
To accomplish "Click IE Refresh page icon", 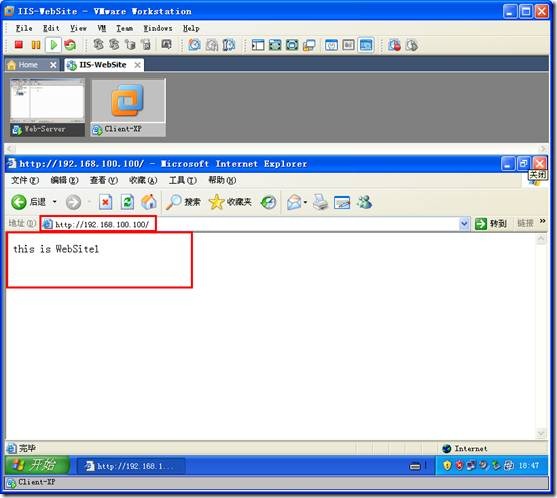I will point(127,202).
